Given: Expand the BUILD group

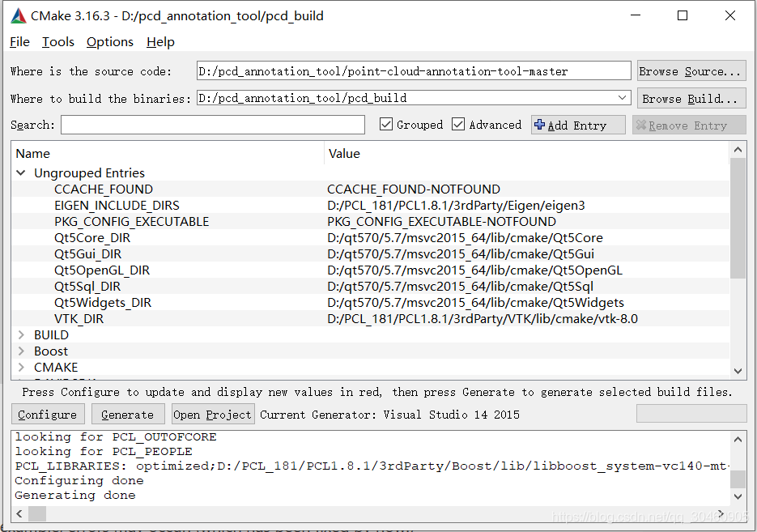Looking at the screenshot, I should tap(21, 334).
